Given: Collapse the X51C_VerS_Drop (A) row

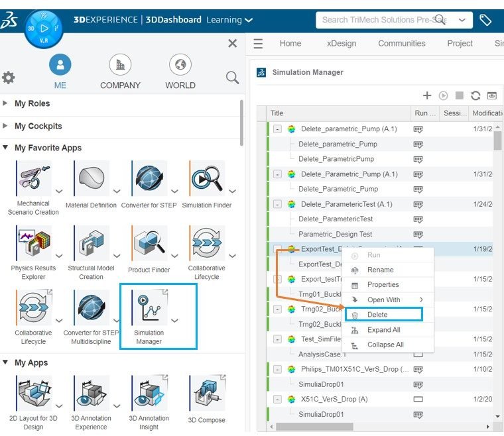Looking at the screenshot, I should click(x=277, y=400).
